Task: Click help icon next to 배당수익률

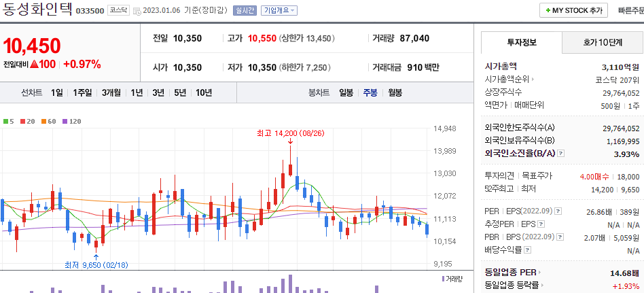Action: [x=528, y=250]
